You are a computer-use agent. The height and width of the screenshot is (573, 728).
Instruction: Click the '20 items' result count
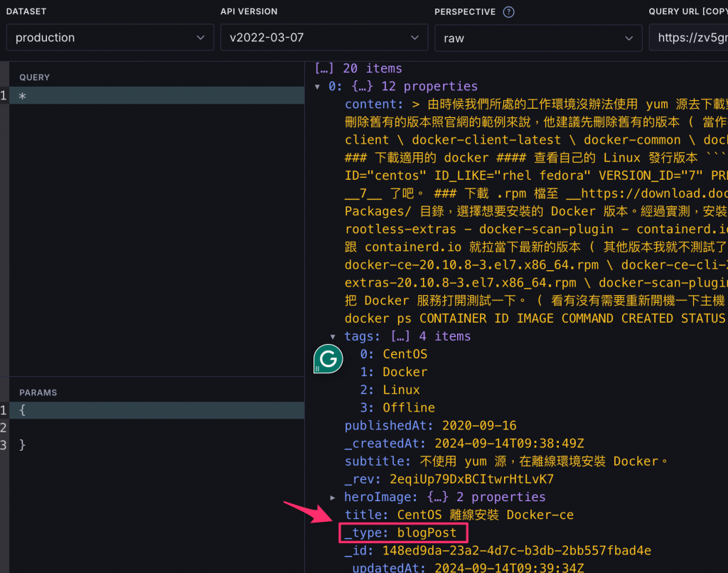click(373, 69)
